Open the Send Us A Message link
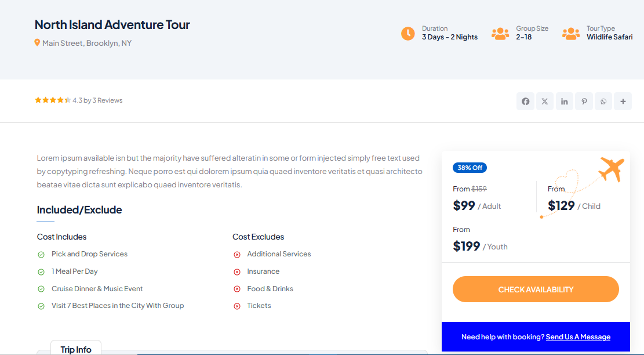644x355 pixels. (x=578, y=337)
